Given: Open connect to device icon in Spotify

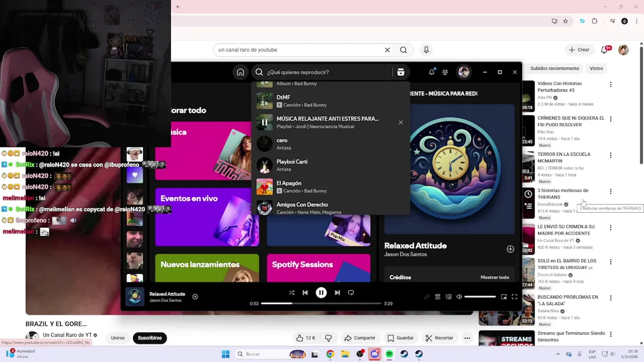Looking at the screenshot, I should pyautogui.click(x=448, y=297).
